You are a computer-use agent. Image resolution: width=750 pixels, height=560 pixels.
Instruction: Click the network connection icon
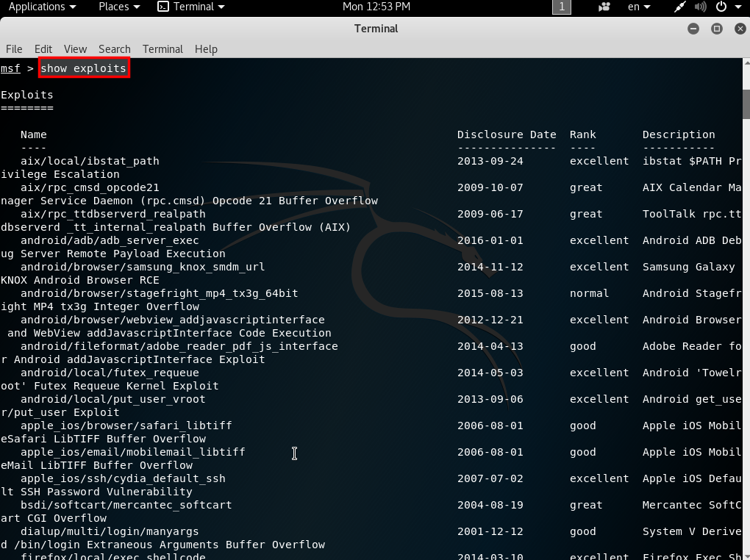click(x=680, y=7)
